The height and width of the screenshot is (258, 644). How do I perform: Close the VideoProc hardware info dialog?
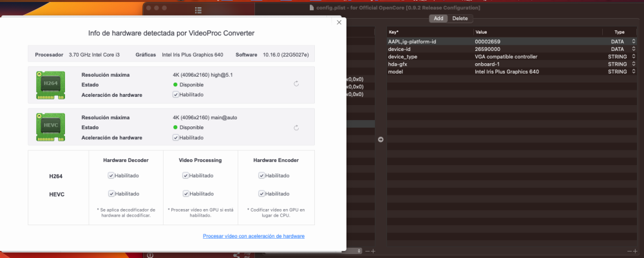[339, 23]
